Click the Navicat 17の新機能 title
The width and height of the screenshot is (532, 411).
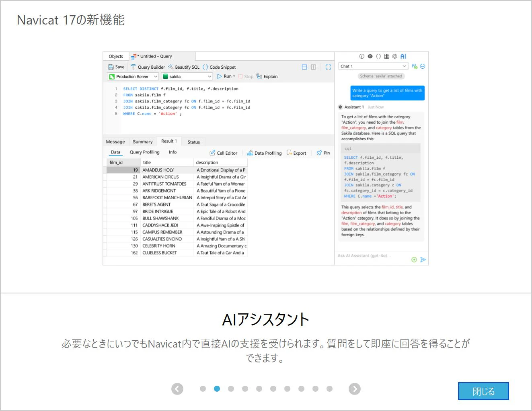71,20
